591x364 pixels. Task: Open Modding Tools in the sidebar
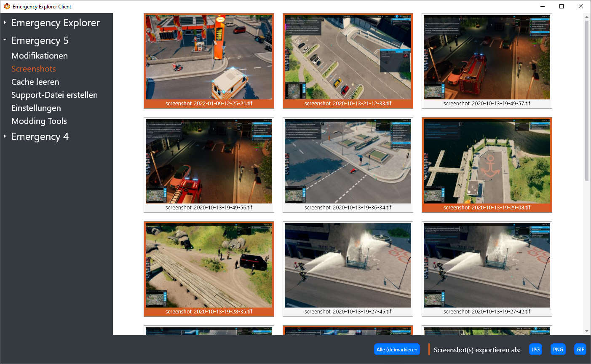point(39,121)
